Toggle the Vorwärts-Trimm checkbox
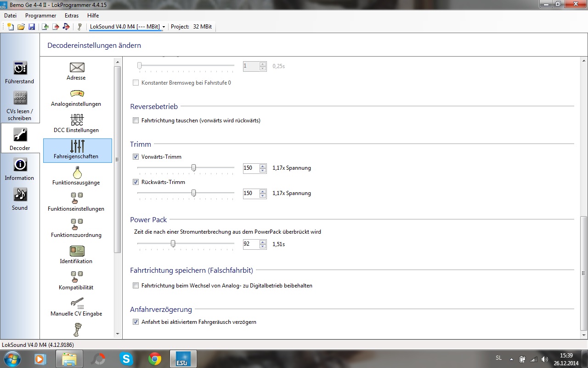The image size is (588, 368). (x=136, y=156)
